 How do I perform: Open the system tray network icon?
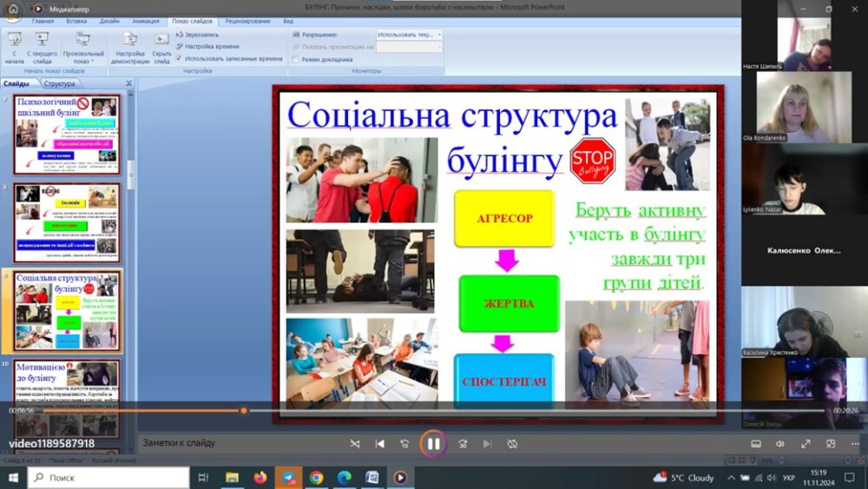click(759, 478)
